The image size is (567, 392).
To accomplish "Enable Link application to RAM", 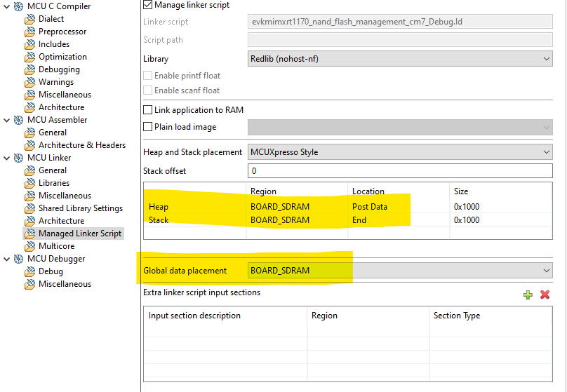I will click(x=148, y=110).
